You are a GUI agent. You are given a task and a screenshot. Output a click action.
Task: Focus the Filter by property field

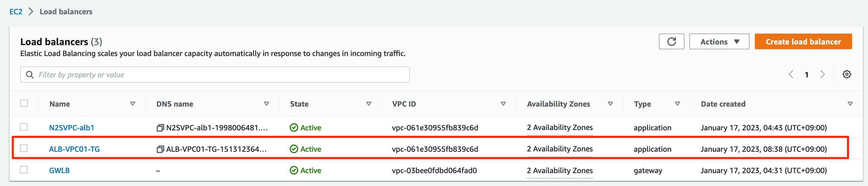(215, 75)
